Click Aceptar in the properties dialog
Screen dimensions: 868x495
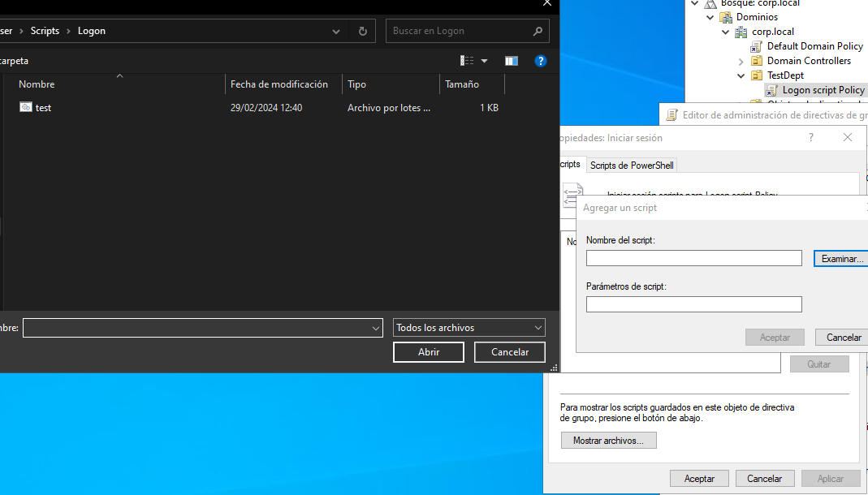699,479
